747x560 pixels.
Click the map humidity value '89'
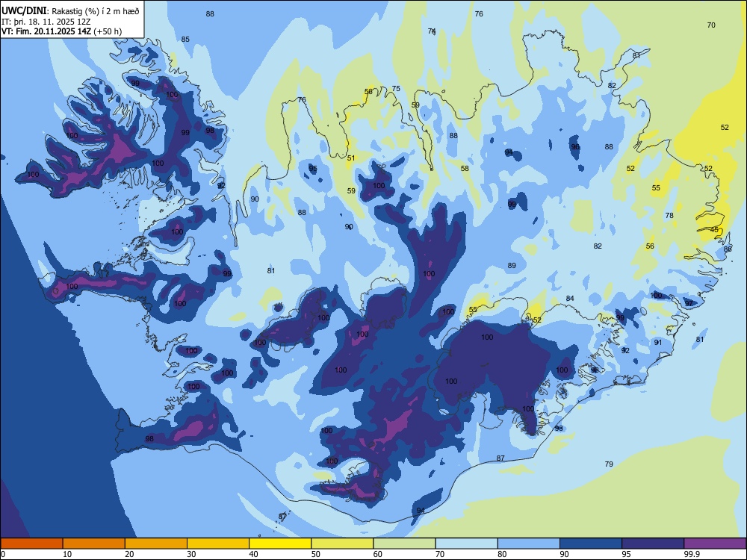(x=512, y=265)
